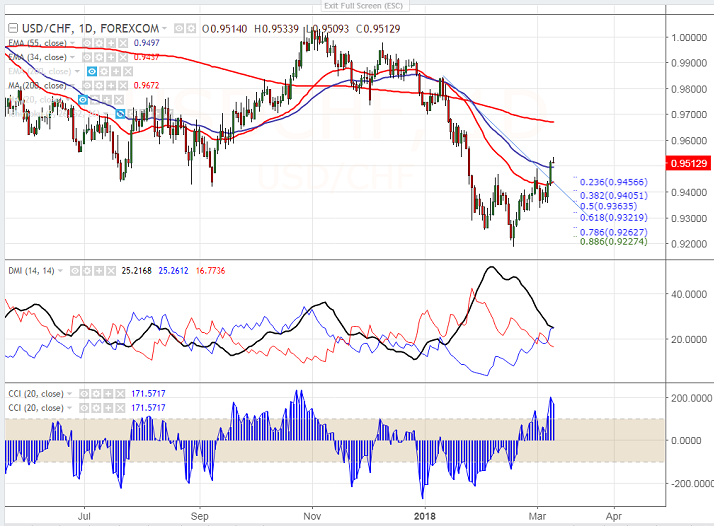Image resolution: width=714 pixels, height=526 pixels.
Task: Remove first CCI (20, close) indicator with X
Action: point(120,393)
